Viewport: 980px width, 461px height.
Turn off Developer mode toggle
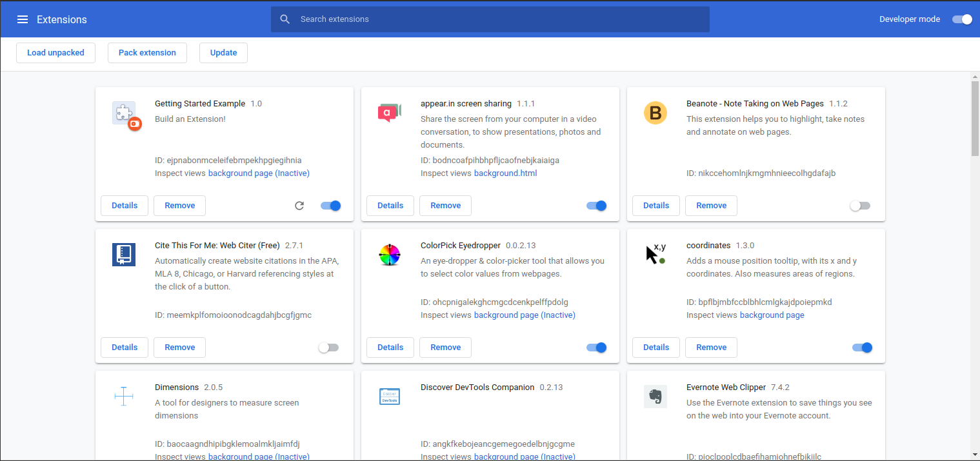point(962,19)
